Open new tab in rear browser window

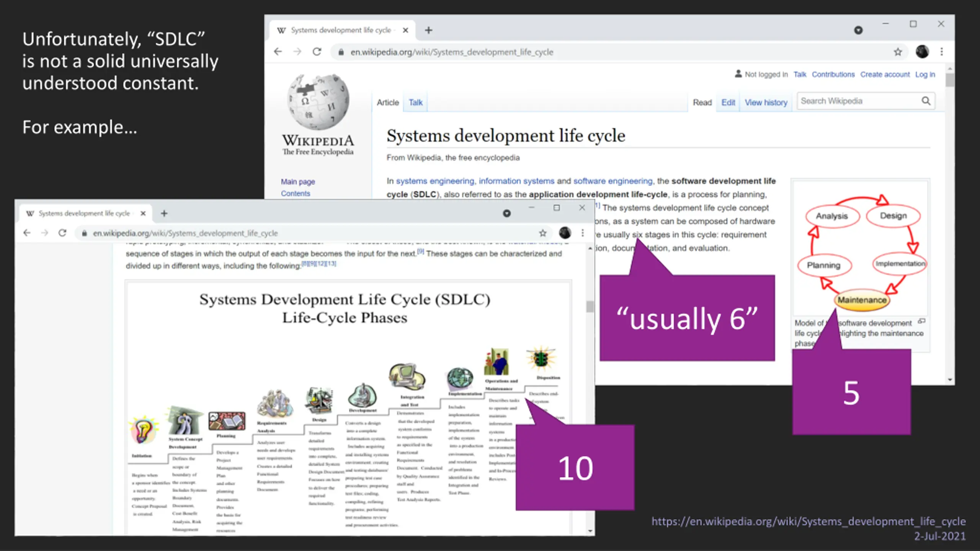pyautogui.click(x=429, y=30)
